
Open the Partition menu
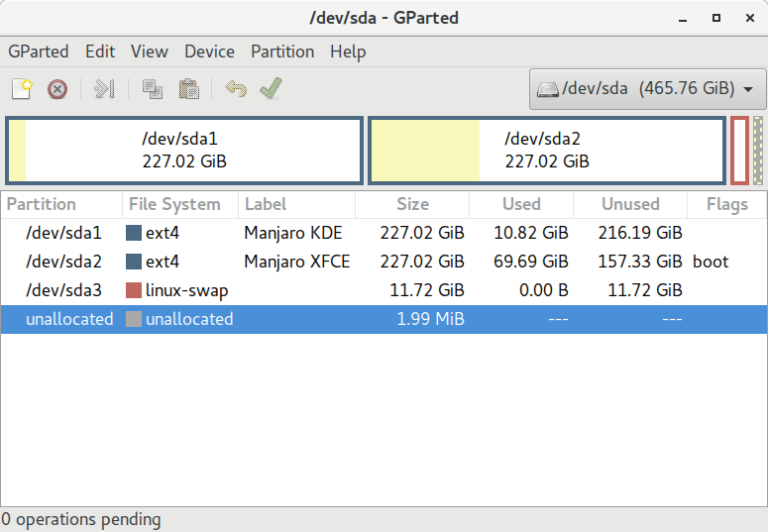(x=282, y=52)
